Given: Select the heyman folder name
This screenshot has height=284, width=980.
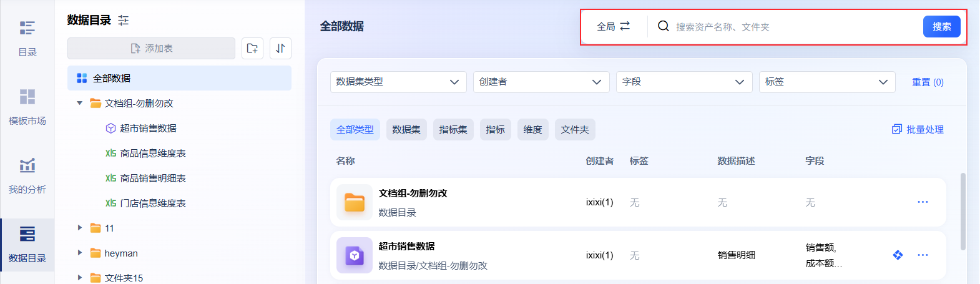Looking at the screenshot, I should (x=121, y=253).
